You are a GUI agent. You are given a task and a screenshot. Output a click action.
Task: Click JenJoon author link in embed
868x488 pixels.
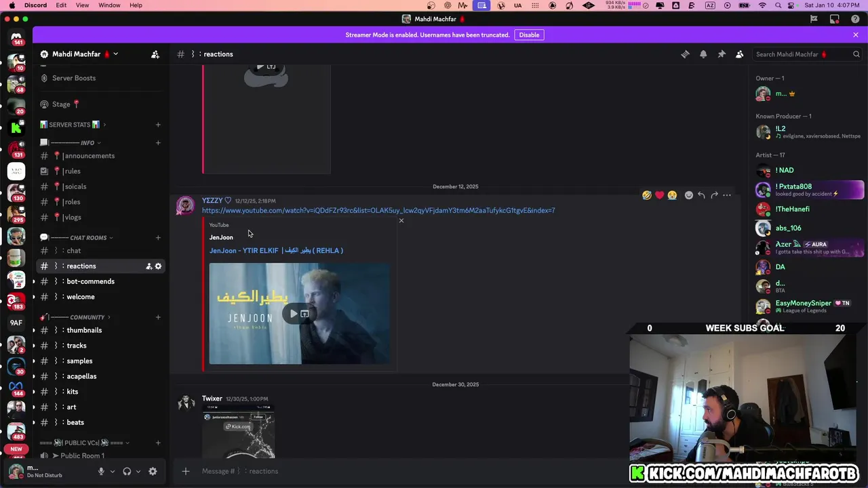click(221, 237)
